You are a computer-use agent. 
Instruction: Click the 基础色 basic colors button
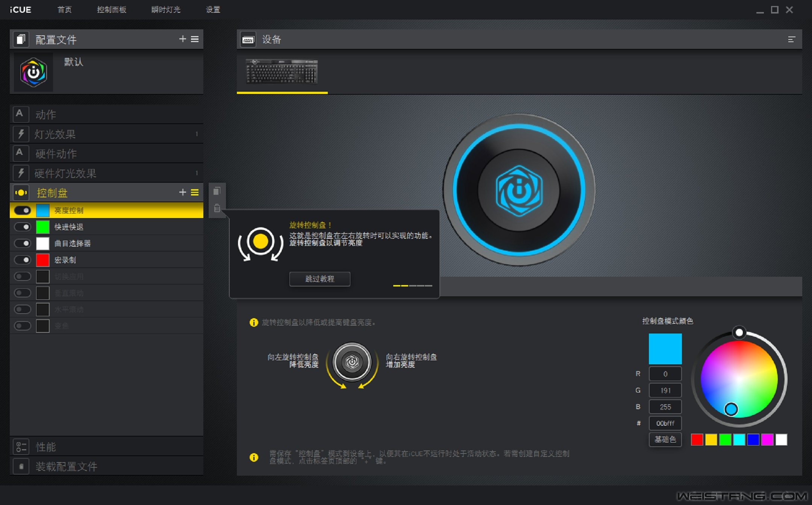(665, 439)
